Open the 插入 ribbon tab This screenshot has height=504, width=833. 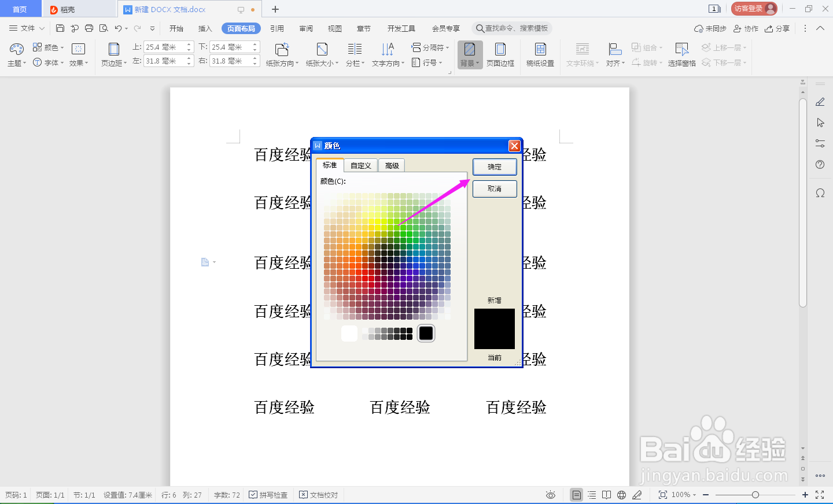(205, 28)
